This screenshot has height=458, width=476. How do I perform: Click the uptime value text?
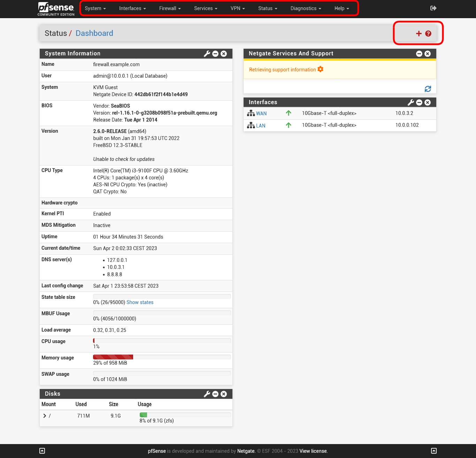(x=128, y=237)
